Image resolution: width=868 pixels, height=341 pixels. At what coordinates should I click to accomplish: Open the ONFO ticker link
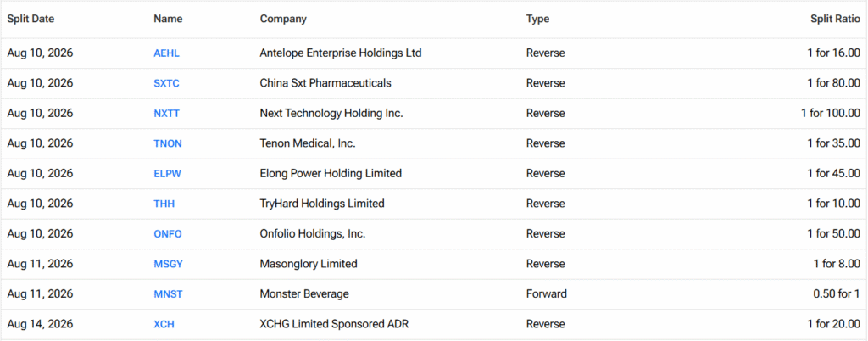(x=168, y=234)
